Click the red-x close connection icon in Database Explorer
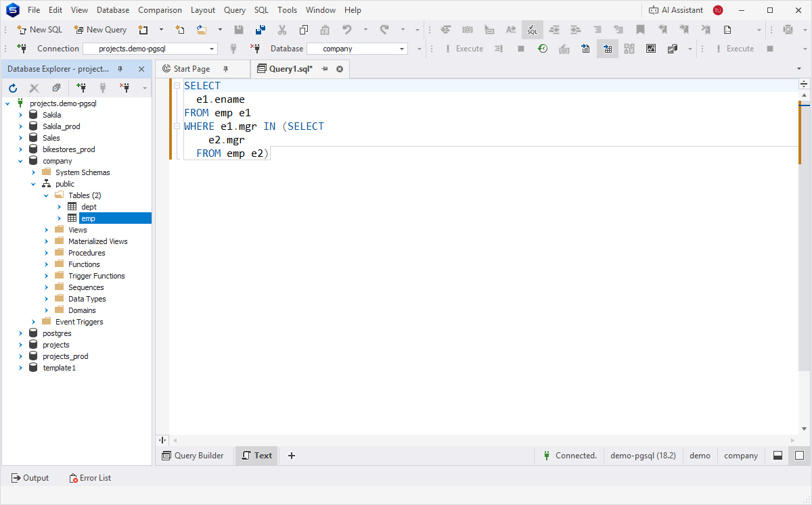Screen dimensions: 812x505 pos(125,88)
